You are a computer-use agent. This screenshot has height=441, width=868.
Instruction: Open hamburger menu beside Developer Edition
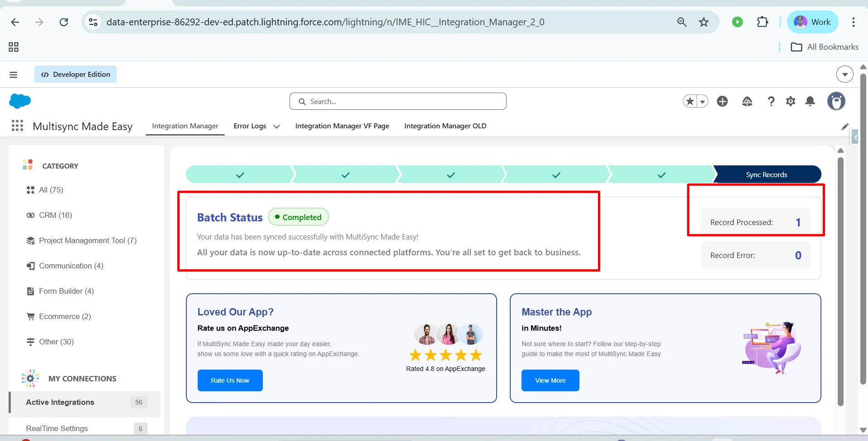point(14,75)
